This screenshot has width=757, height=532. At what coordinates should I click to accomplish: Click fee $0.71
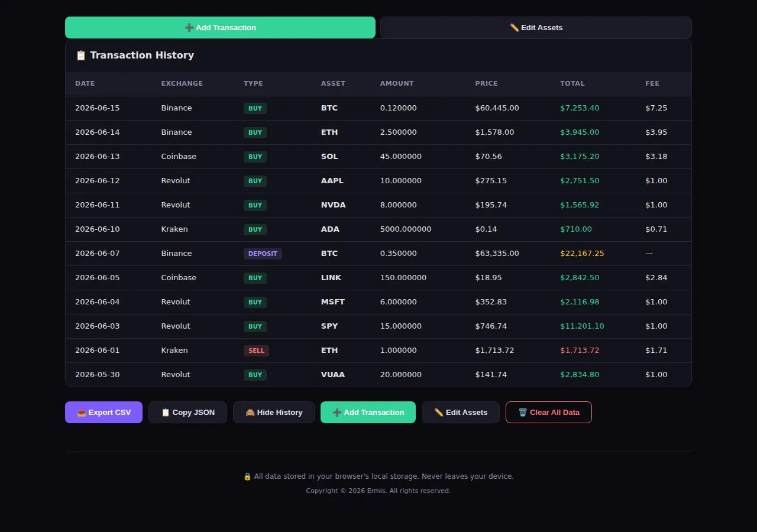tap(656, 229)
